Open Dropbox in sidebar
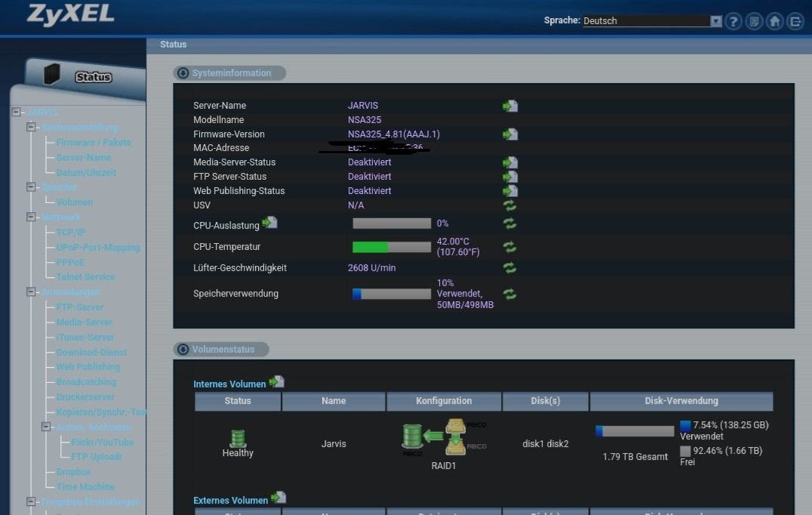This screenshot has width=812, height=515. coord(73,471)
